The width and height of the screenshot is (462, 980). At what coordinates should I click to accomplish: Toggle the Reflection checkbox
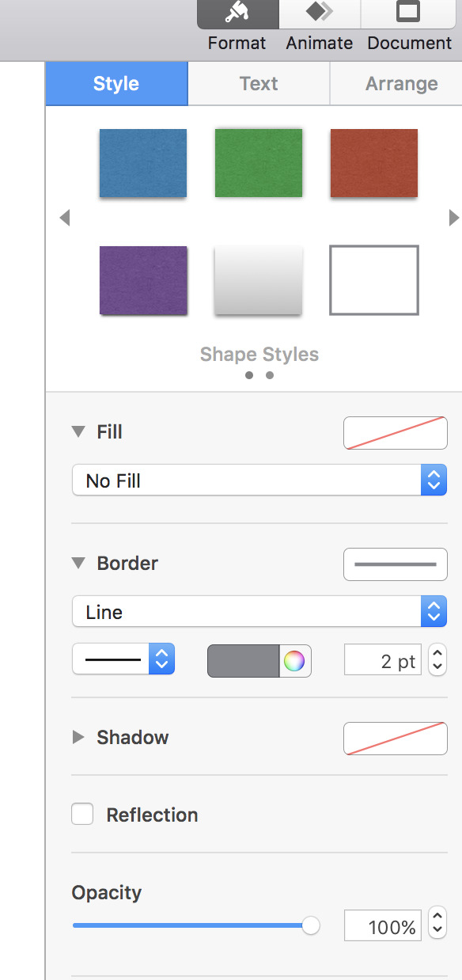click(82, 814)
